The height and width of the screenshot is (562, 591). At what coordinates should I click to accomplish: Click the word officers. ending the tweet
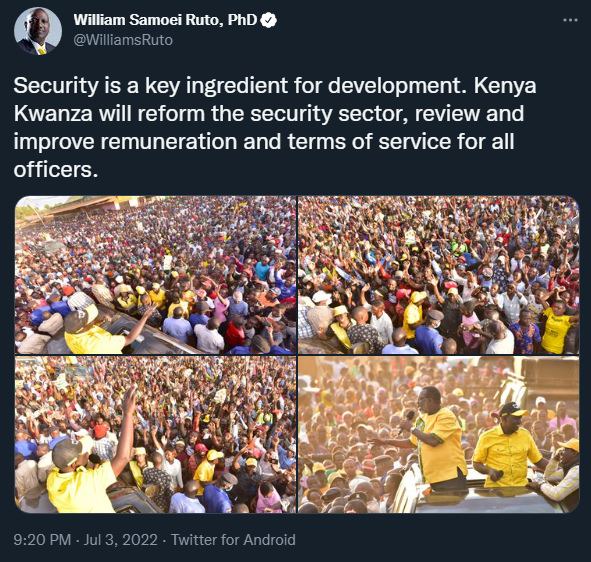point(56,170)
